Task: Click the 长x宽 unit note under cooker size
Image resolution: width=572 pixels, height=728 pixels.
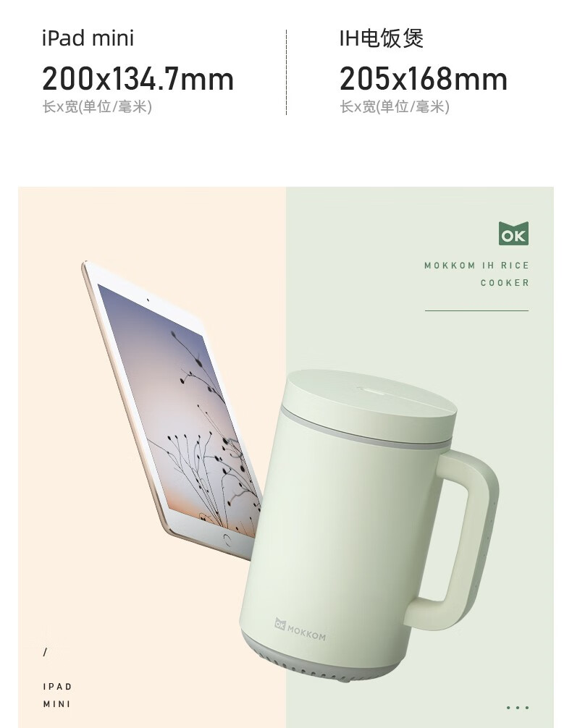Action: coord(395,107)
